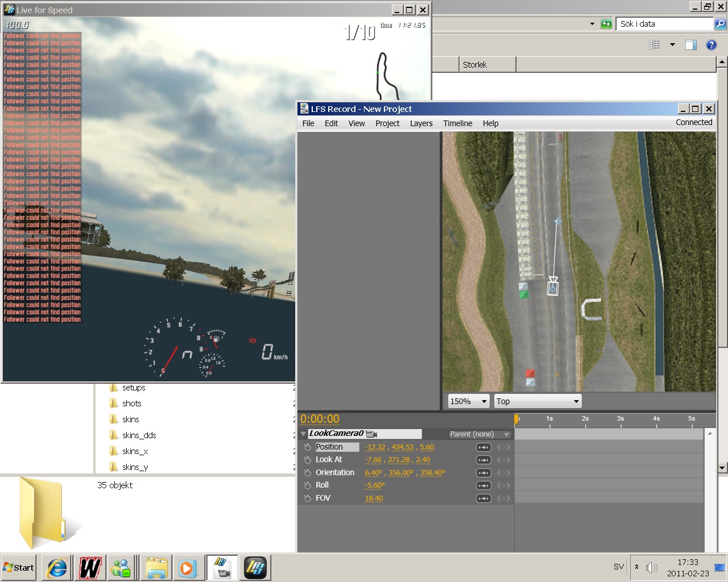Toggle the preview pane icon in Explorer
Viewport: 728px width, 582px height.
pyautogui.click(x=691, y=45)
